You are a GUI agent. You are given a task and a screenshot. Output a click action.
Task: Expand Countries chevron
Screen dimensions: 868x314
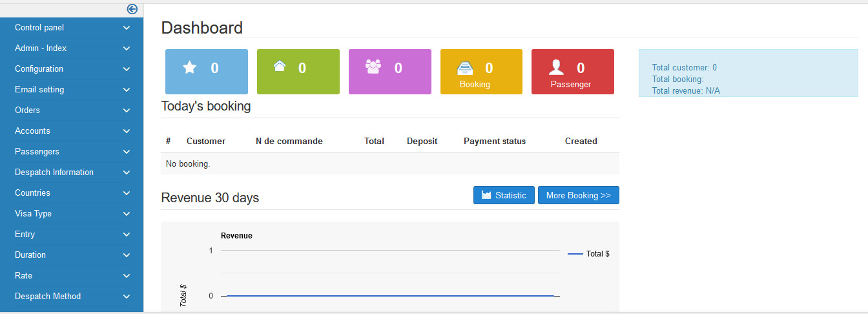127,193
